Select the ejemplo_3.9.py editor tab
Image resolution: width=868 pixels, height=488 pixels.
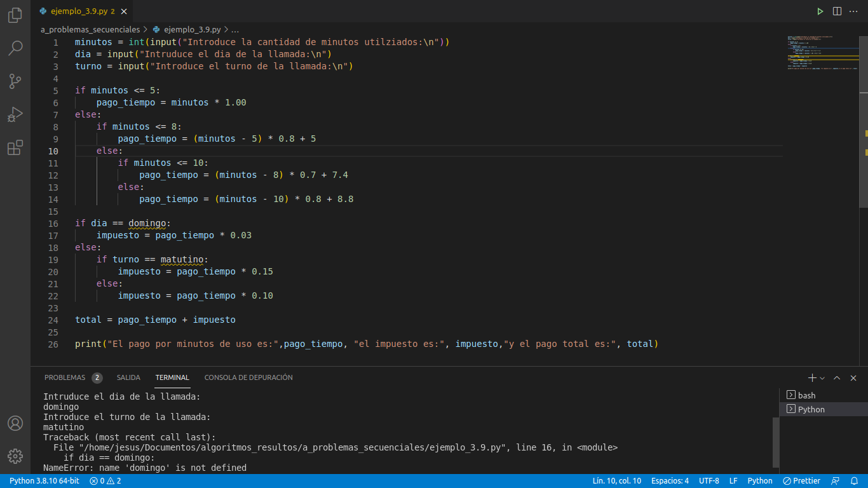83,11
